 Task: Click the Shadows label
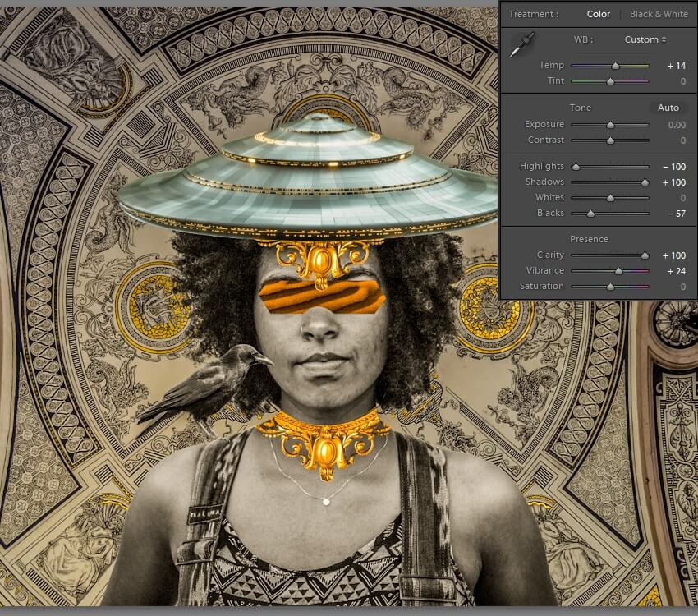click(x=544, y=182)
